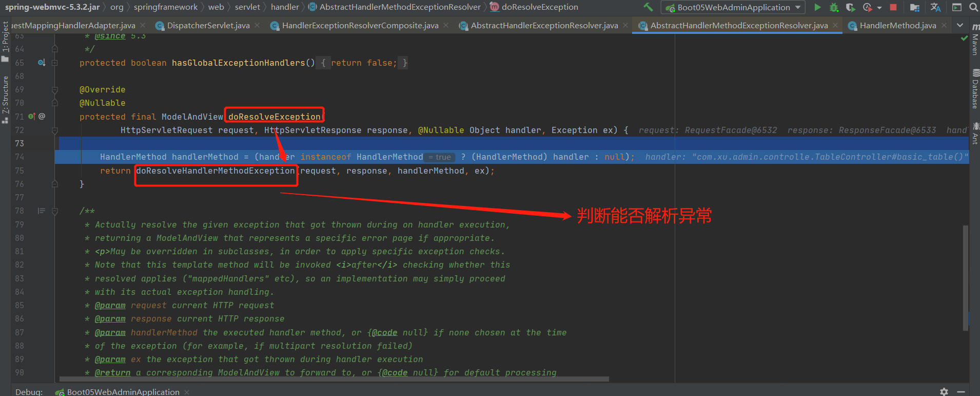Screen dimensions: 980x396
Task: Click hasGlobalExceptionHandlers method name
Action: 238,63
